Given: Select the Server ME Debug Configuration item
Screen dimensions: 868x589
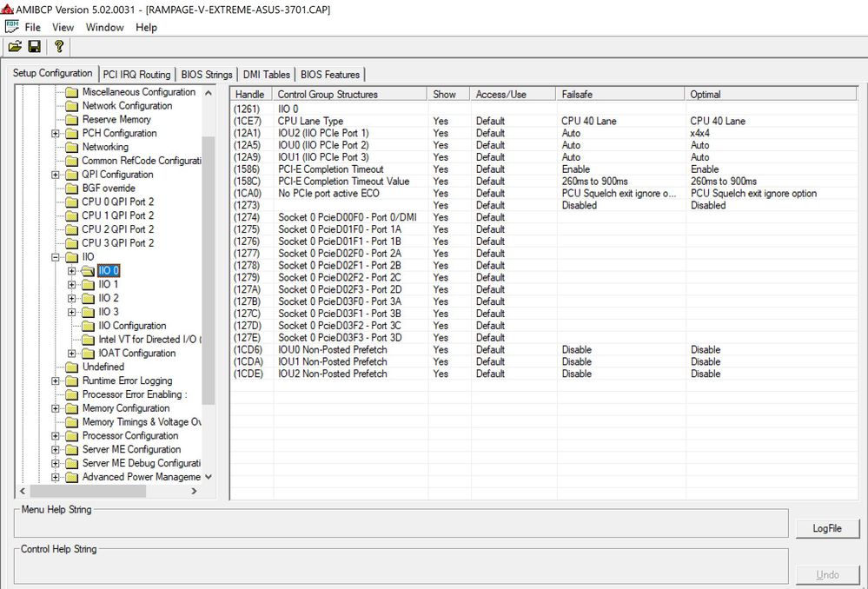Looking at the screenshot, I should coord(141,463).
